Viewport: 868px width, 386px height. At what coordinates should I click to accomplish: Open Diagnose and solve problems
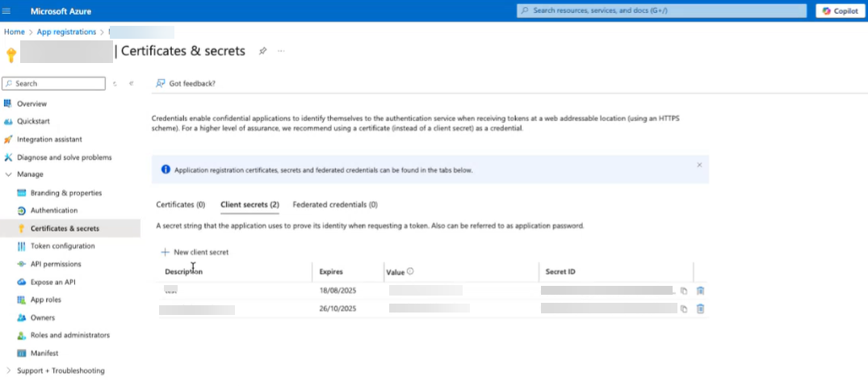[x=65, y=157]
